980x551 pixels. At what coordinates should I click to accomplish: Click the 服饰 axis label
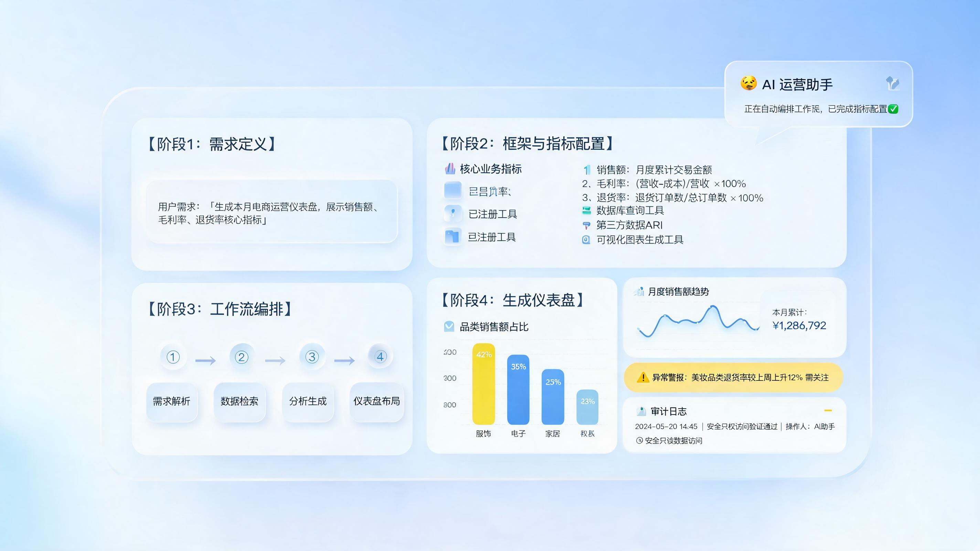point(483,434)
